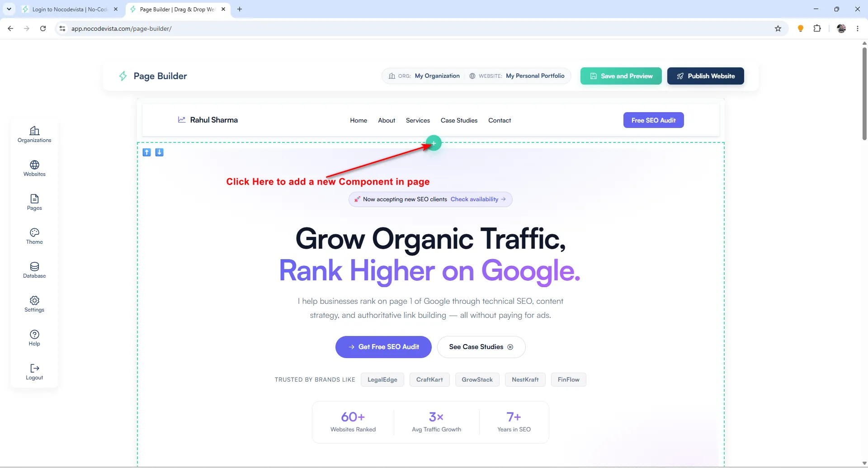This screenshot has height=468, width=868.
Task: Click the FinFlow brand tag
Action: pos(568,380)
